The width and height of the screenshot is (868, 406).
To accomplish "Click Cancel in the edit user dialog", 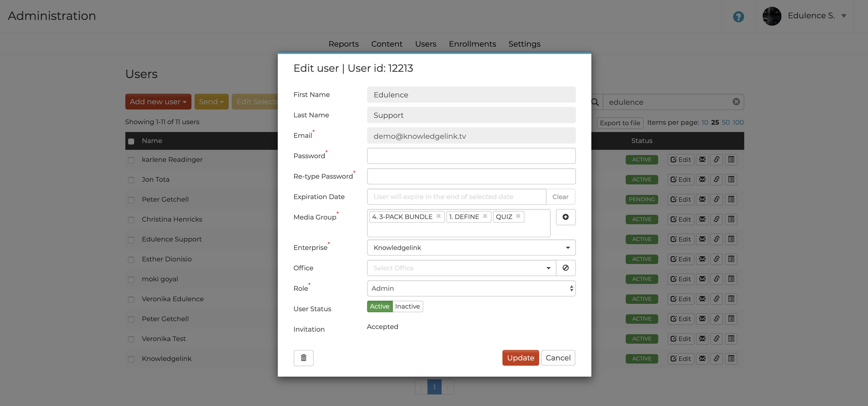I will pos(558,358).
